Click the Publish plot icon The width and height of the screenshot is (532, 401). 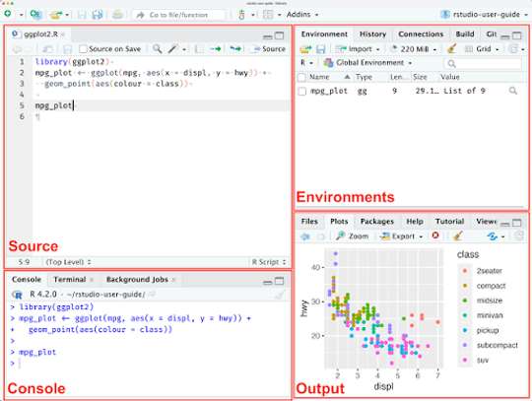click(492, 236)
